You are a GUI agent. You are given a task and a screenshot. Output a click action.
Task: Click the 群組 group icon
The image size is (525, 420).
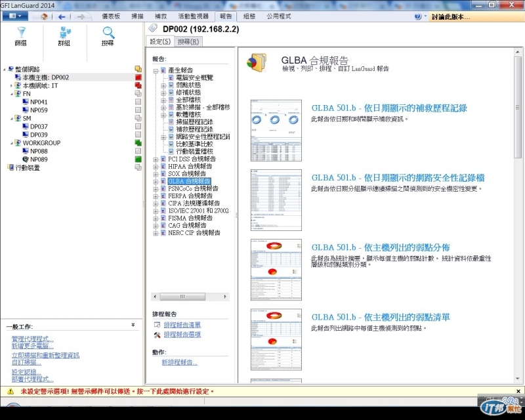coord(64,33)
